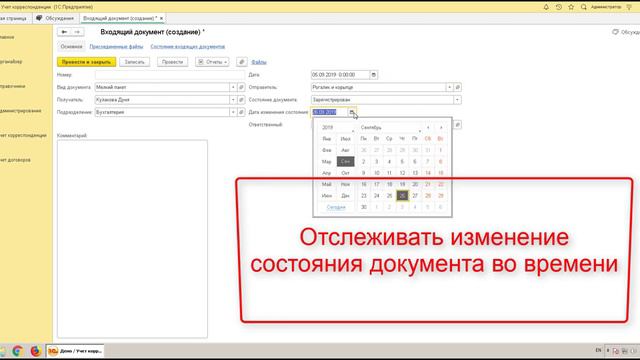Open the service menu arrow beside Администратор
This screenshot has height=360, width=640.
click(629, 7)
